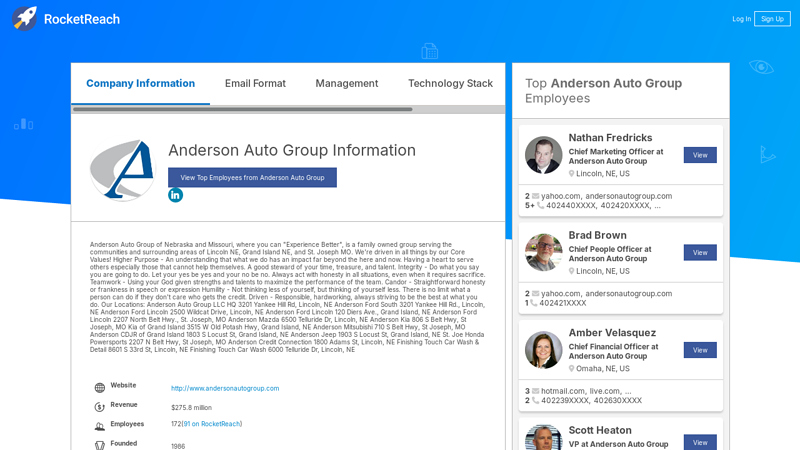Click Amber Velasquez's email envelope icon

click(x=535, y=391)
